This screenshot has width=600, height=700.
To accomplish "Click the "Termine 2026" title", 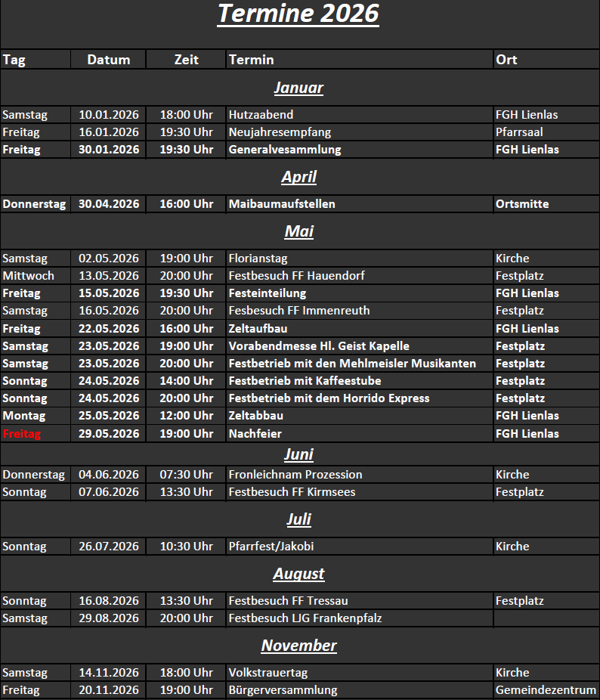I will pyautogui.click(x=298, y=14).
